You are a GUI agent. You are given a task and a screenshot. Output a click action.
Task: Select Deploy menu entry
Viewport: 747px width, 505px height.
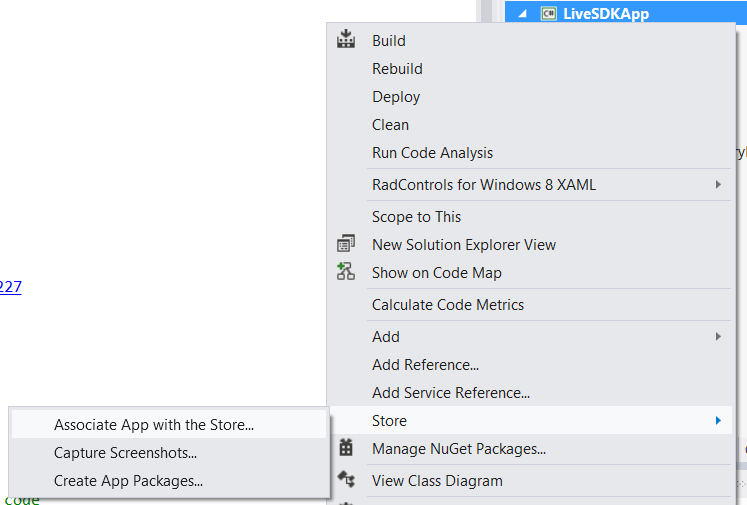(396, 97)
